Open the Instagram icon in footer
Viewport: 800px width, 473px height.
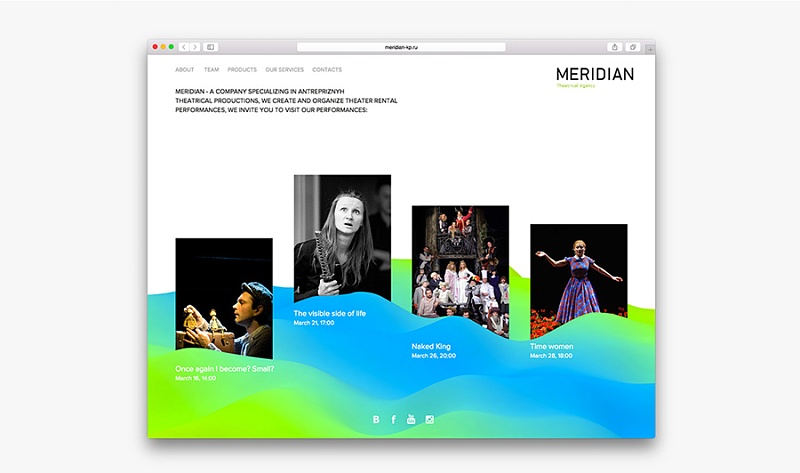click(x=430, y=419)
